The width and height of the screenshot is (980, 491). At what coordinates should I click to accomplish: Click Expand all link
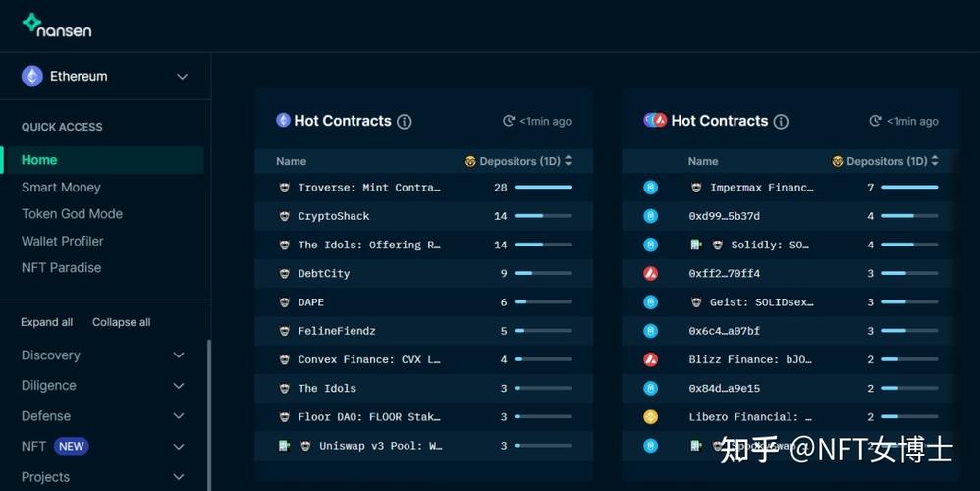47,322
